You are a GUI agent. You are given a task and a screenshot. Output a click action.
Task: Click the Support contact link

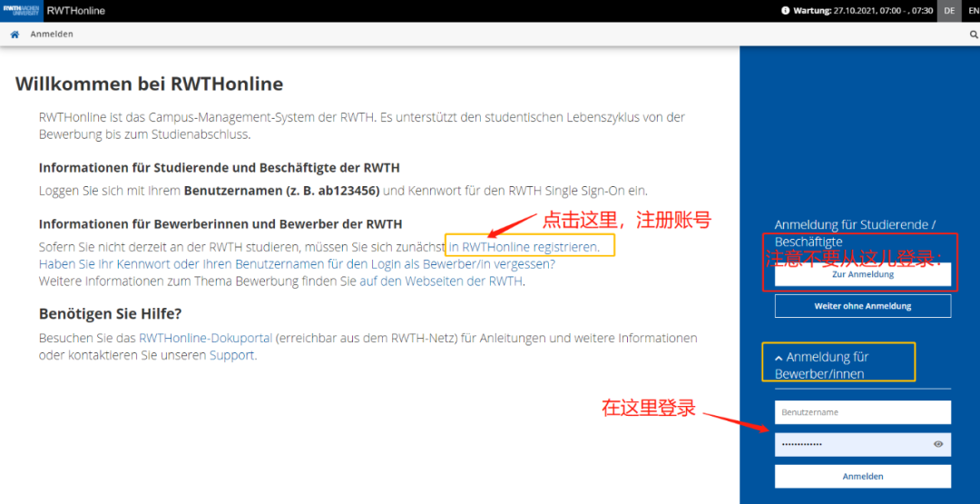[231, 355]
